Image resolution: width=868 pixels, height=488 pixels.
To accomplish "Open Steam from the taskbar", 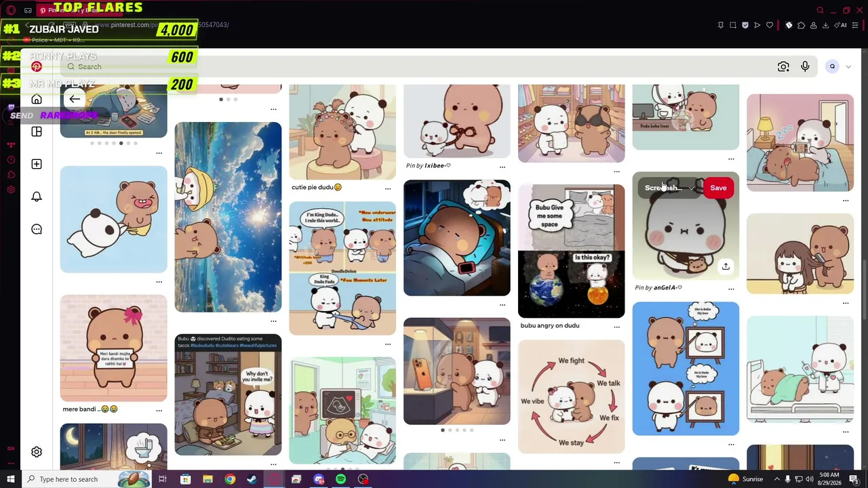I will (x=252, y=479).
